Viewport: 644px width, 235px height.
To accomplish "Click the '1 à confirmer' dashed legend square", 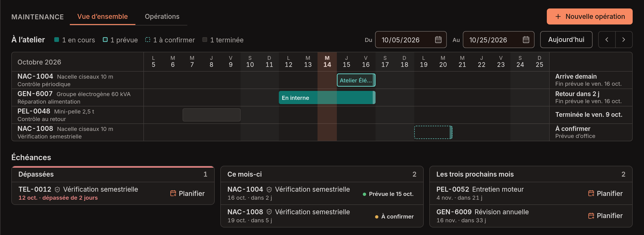I will (147, 40).
